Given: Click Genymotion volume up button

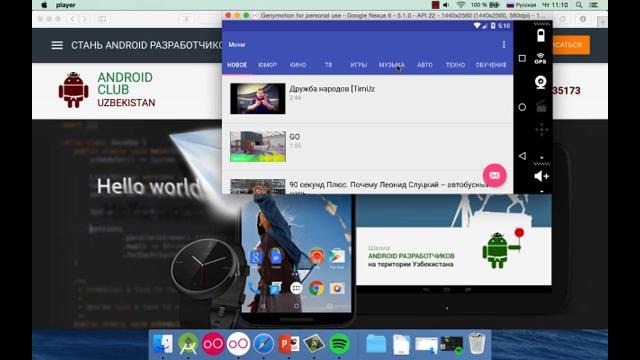Looking at the screenshot, I should (541, 176).
